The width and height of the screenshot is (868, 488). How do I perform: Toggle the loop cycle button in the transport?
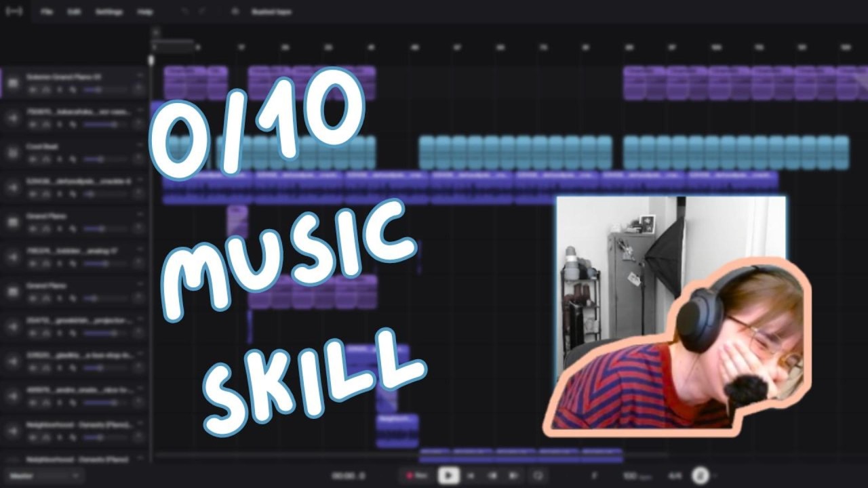click(538, 475)
